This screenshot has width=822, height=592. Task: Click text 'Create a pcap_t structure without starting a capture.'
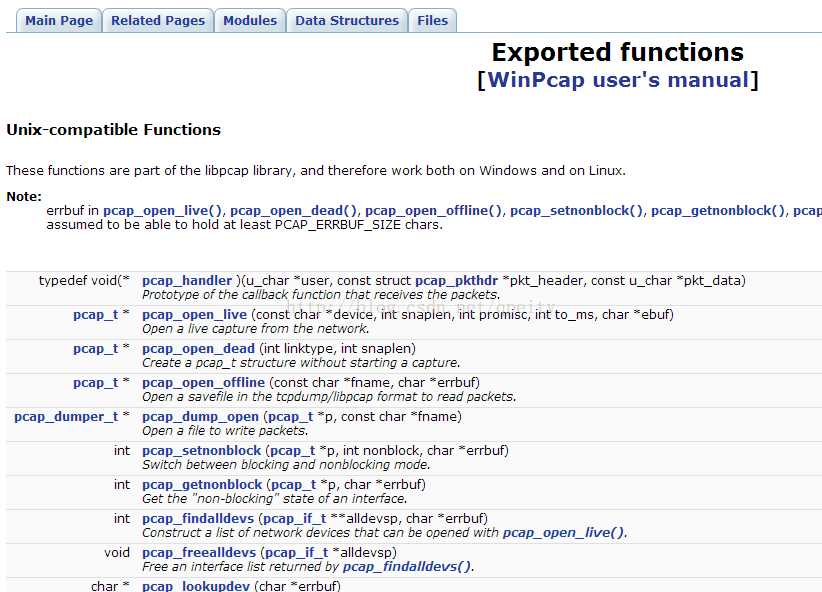[x=301, y=363]
